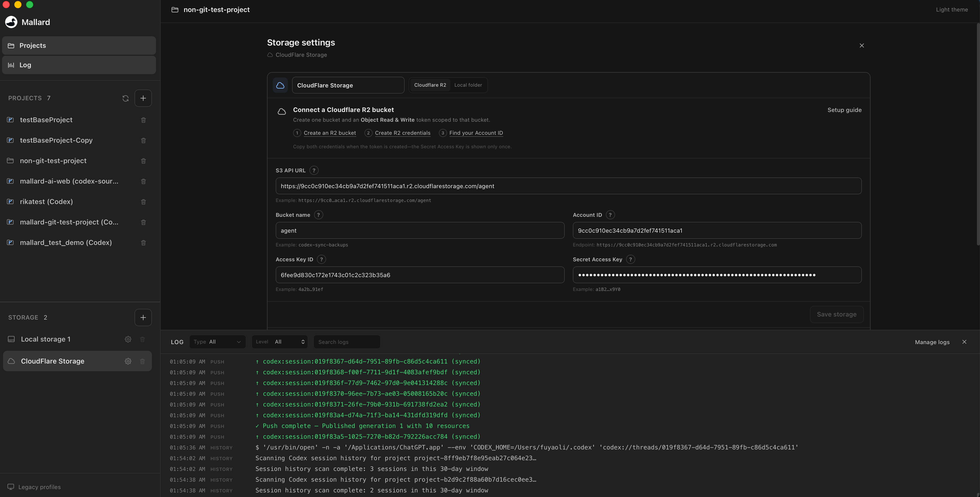Open Find your Account ID link

point(476,133)
